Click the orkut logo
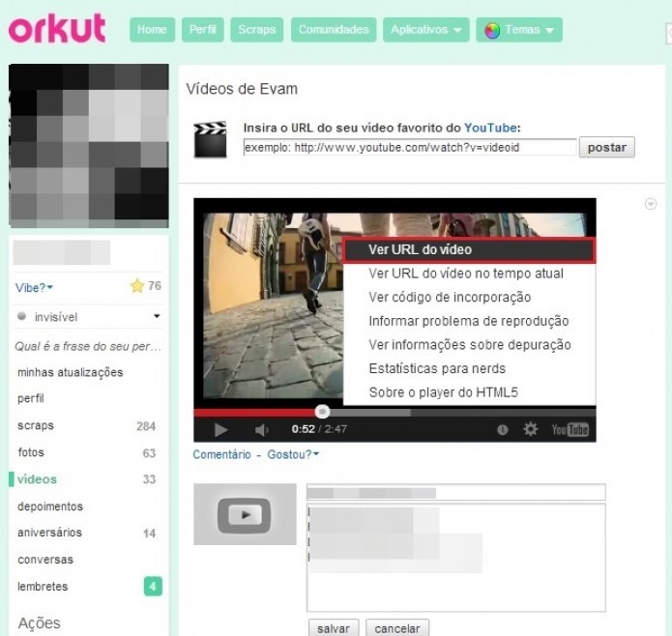Image resolution: width=672 pixels, height=636 pixels. [x=57, y=28]
